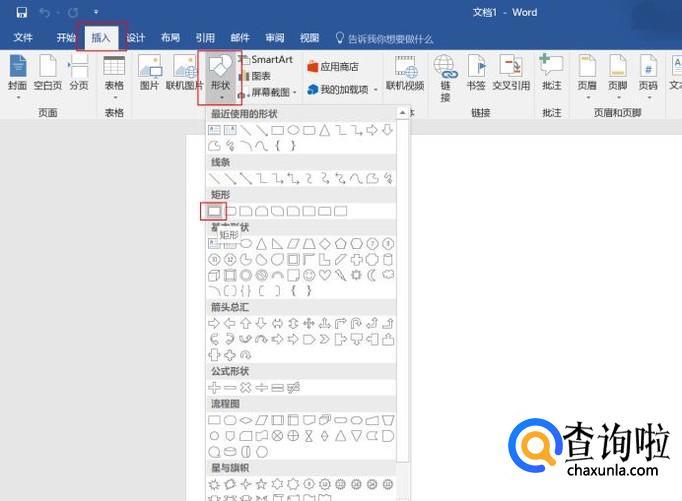This screenshot has height=501, width=682.
Task: Switch to the 插入 tab
Action: 101,38
